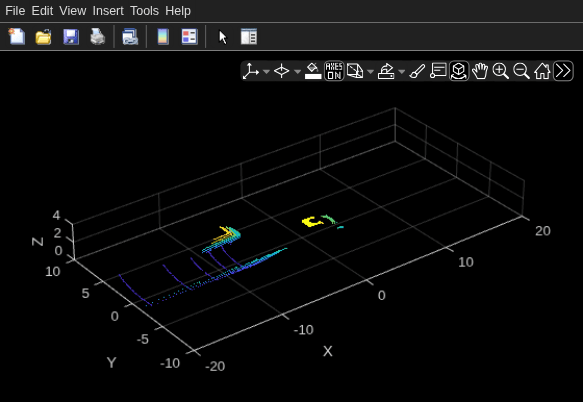The image size is (583, 402).
Task: Click the Y-axis tick label 5
Action: click(86, 293)
